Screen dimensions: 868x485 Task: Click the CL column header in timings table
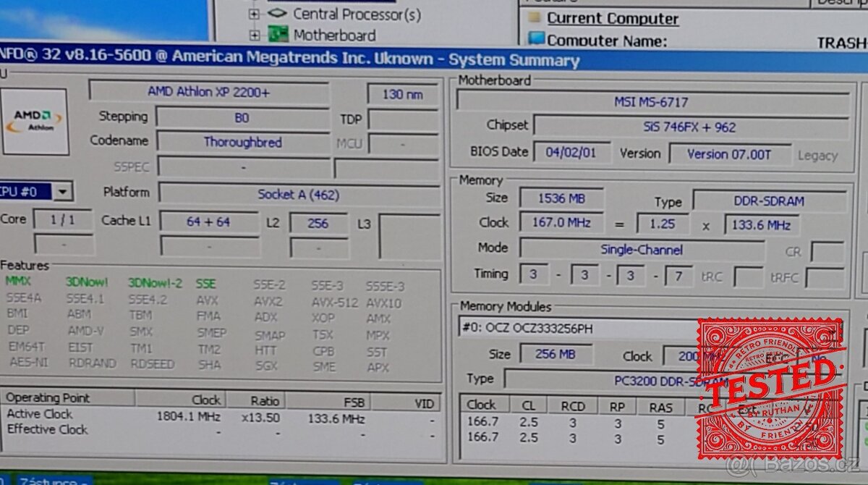click(x=529, y=405)
